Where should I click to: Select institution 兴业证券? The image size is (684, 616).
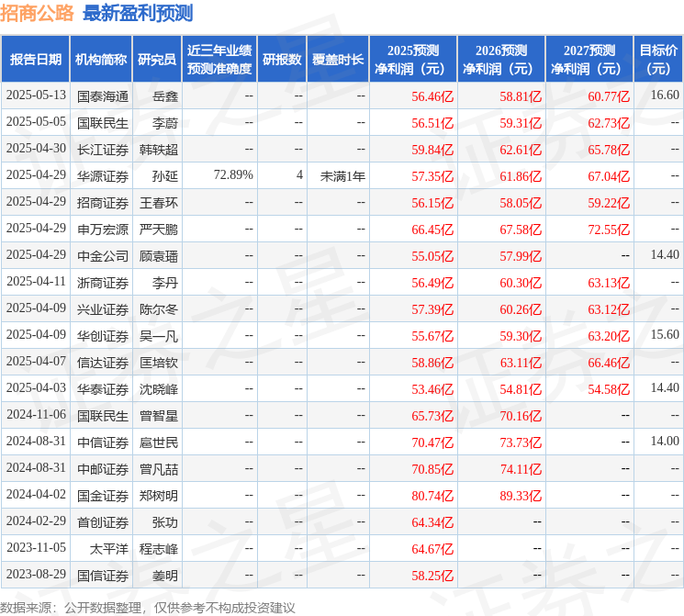[103, 308]
